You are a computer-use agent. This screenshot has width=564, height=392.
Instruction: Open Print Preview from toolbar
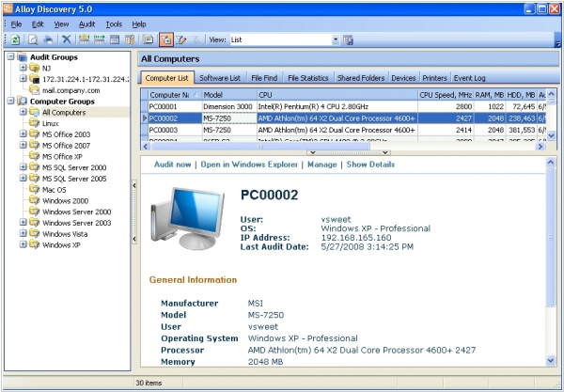coord(33,39)
